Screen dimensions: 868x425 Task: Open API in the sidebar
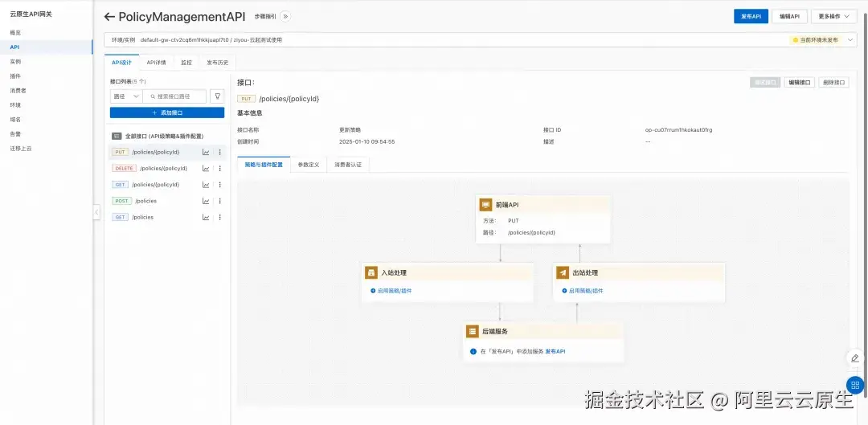click(x=47, y=47)
